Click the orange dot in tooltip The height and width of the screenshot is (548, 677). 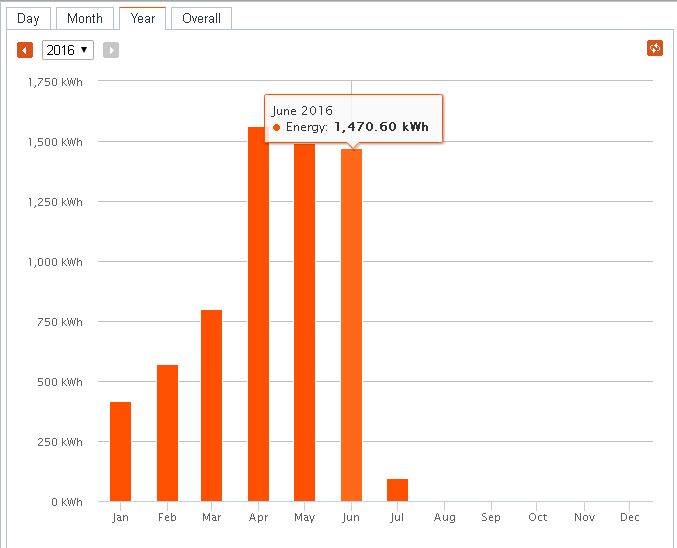[x=277, y=128]
